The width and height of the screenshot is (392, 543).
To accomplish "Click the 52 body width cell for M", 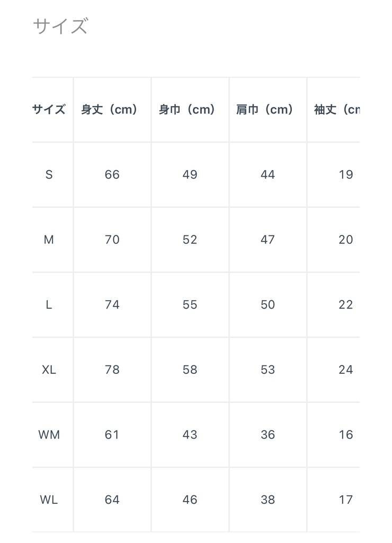I will (x=190, y=240).
